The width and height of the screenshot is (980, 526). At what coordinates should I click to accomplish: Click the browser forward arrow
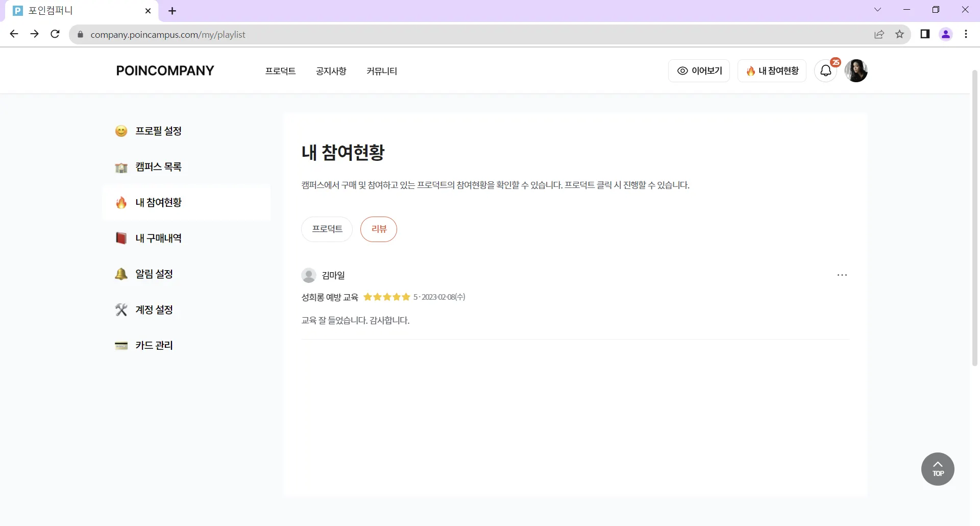click(34, 34)
